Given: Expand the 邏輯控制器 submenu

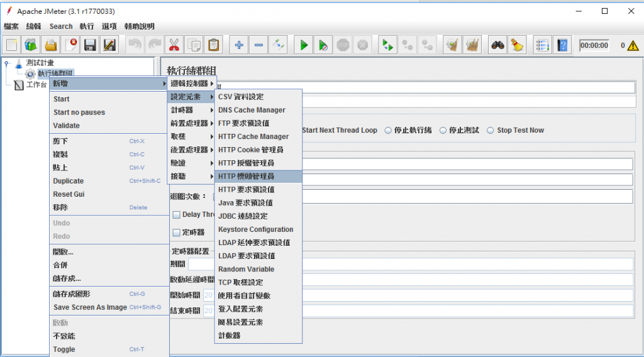Looking at the screenshot, I should point(192,84).
